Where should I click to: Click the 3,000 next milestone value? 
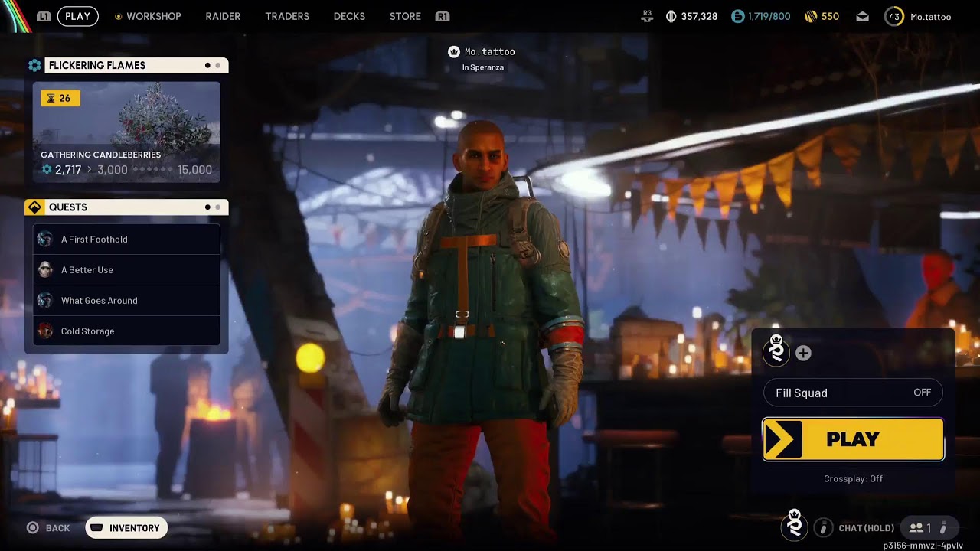coord(113,170)
